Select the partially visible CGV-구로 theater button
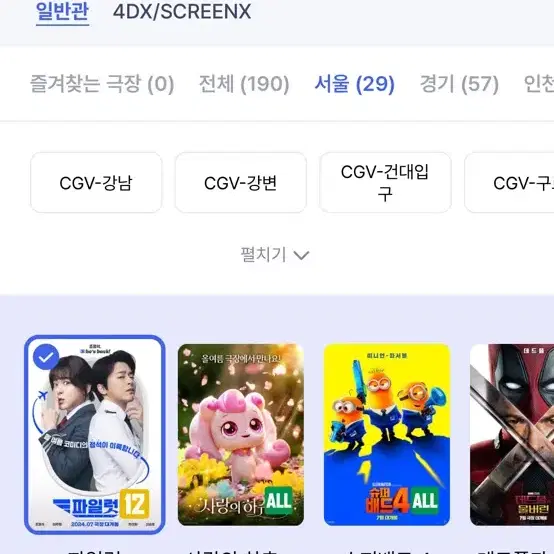This screenshot has width=554, height=554. (509, 183)
